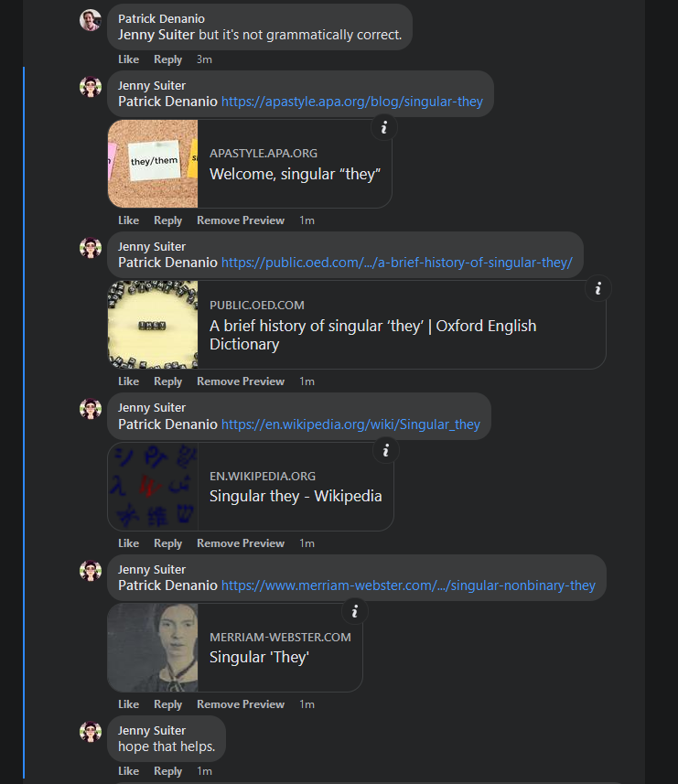This screenshot has width=678, height=784.
Task: Remove Preview on the APA Style comment
Action: [x=241, y=220]
